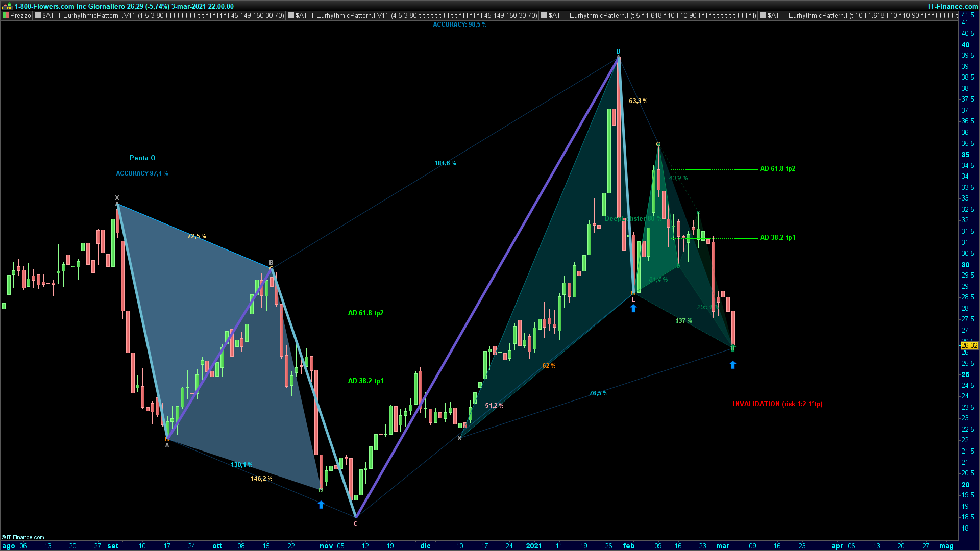Click the blue arrow beneath point E
The width and height of the screenshot is (980, 551).
(x=633, y=308)
